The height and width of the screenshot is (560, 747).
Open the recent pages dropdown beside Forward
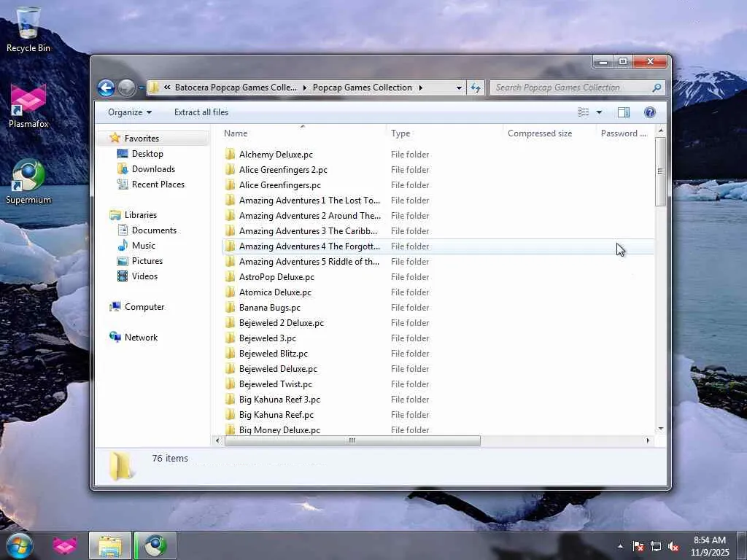(141, 87)
